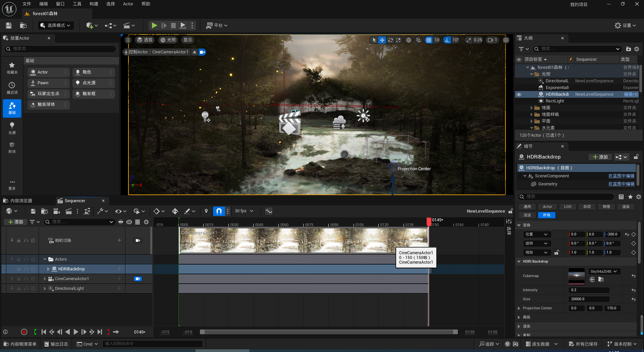Image resolution: width=644 pixels, height=352 pixels.
Task: Click the Sequencer find in content browser icon
Action: pyautogui.click(x=44, y=211)
